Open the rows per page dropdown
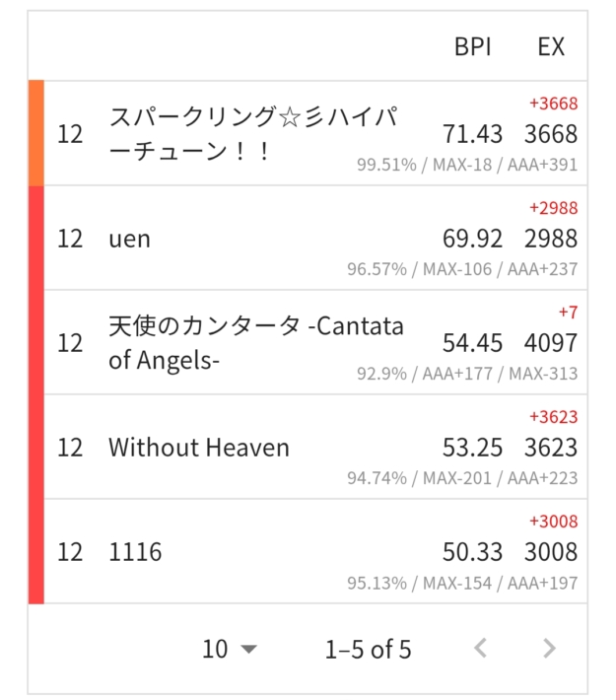 click(x=229, y=649)
